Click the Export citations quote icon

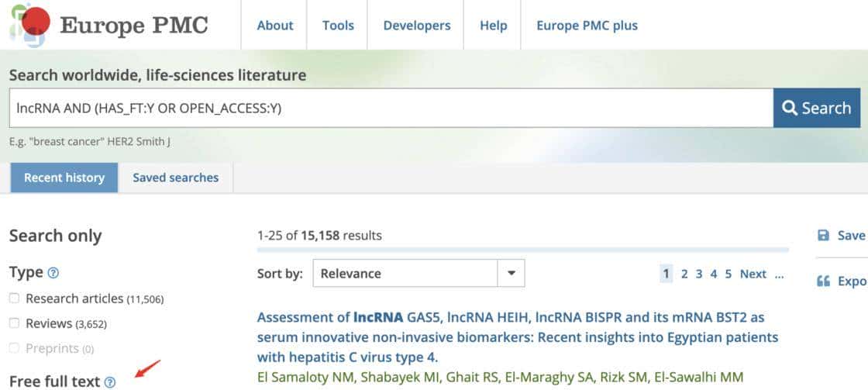coord(823,281)
